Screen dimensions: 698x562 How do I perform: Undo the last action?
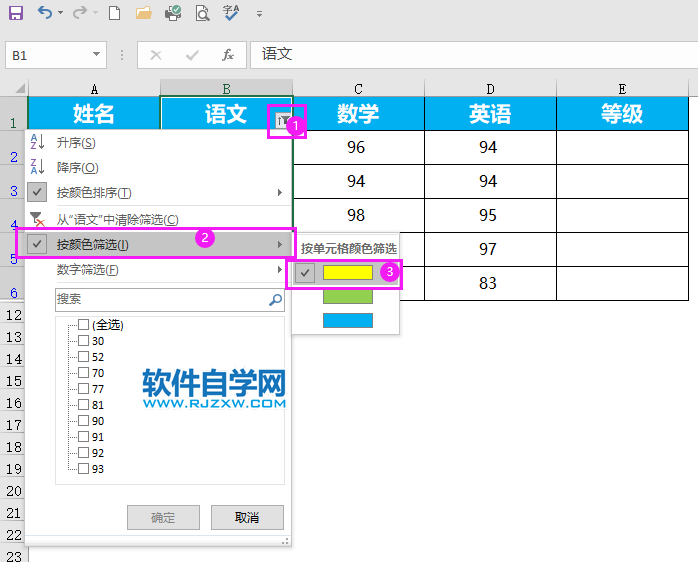[x=45, y=12]
